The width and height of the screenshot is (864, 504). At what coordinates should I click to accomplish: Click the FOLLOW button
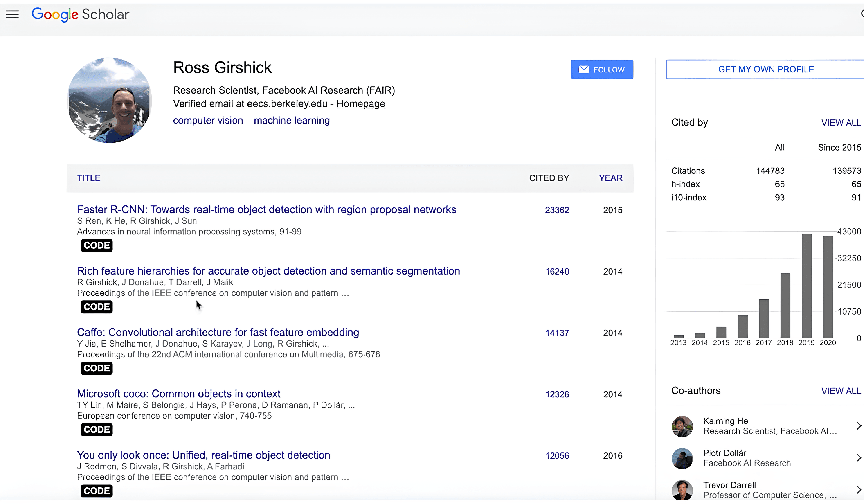602,69
